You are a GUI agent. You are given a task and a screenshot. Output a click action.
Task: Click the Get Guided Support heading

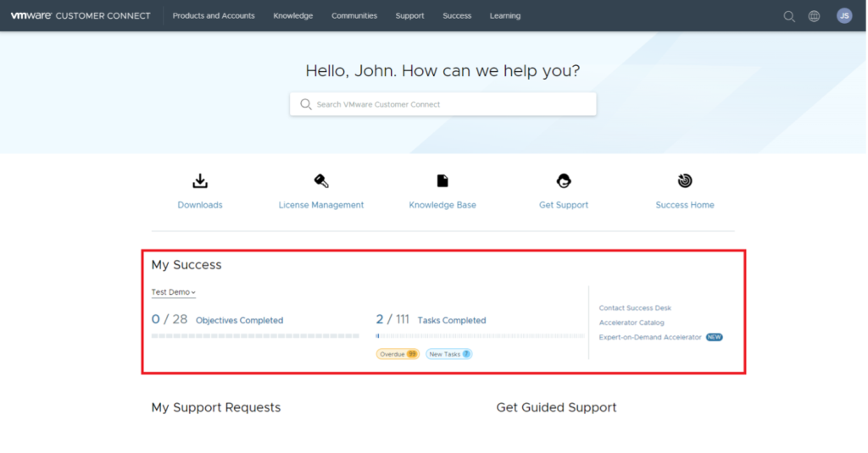tap(556, 407)
